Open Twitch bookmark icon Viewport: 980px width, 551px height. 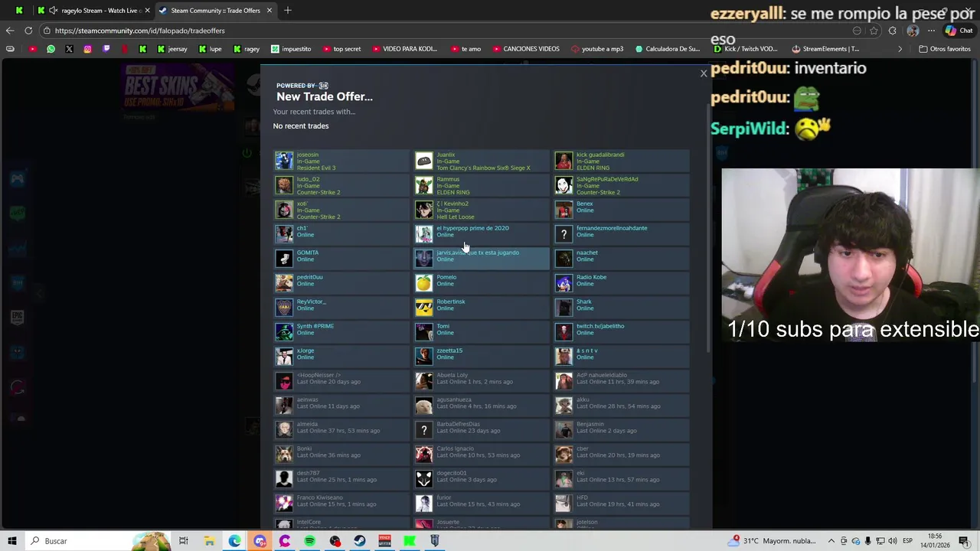(x=106, y=49)
